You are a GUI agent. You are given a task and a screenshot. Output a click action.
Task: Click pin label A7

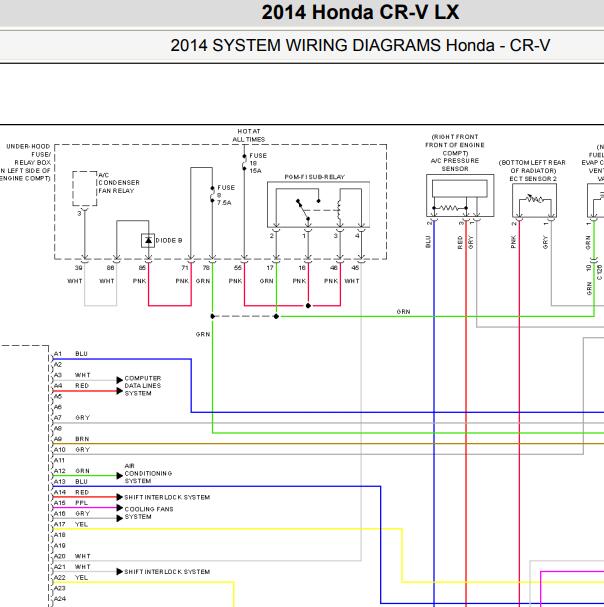[58, 418]
